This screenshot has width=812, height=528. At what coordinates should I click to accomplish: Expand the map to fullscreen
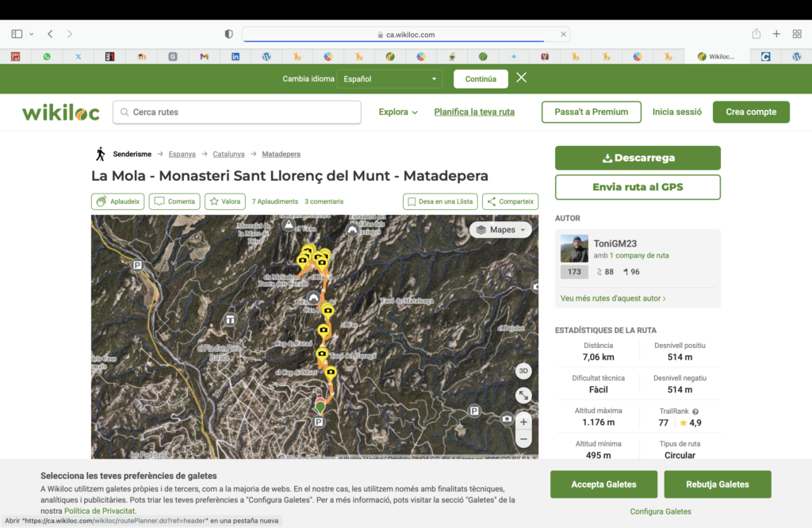[523, 396]
